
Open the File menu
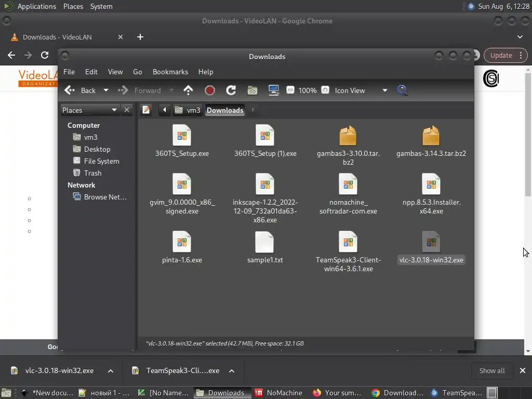tap(69, 72)
